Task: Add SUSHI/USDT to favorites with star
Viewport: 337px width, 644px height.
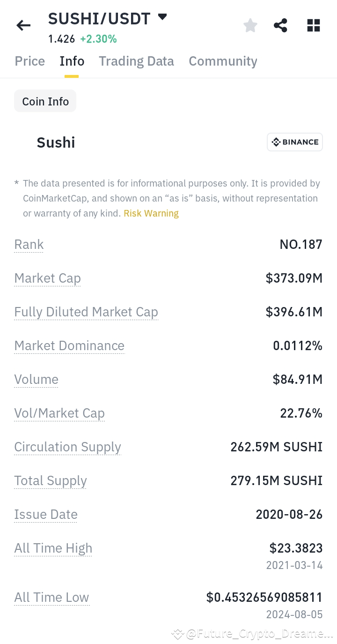Action: point(250,25)
